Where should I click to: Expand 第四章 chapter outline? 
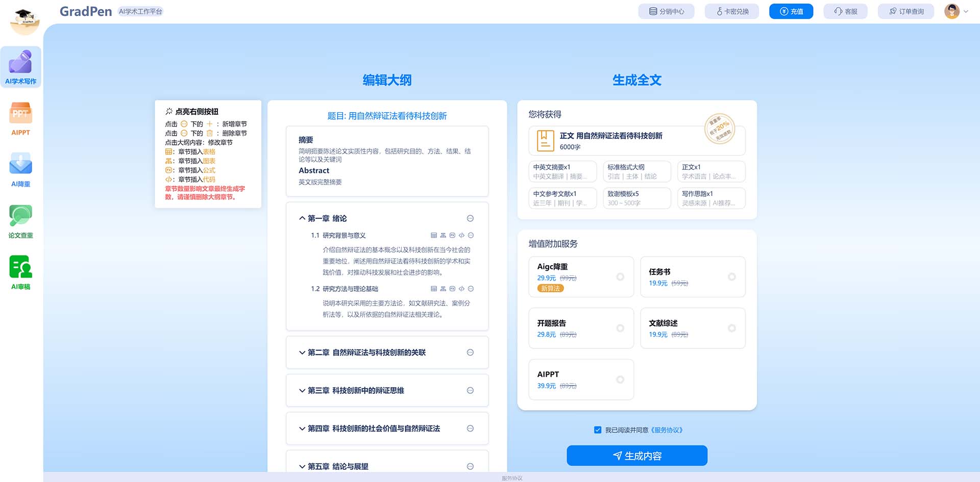(x=302, y=428)
